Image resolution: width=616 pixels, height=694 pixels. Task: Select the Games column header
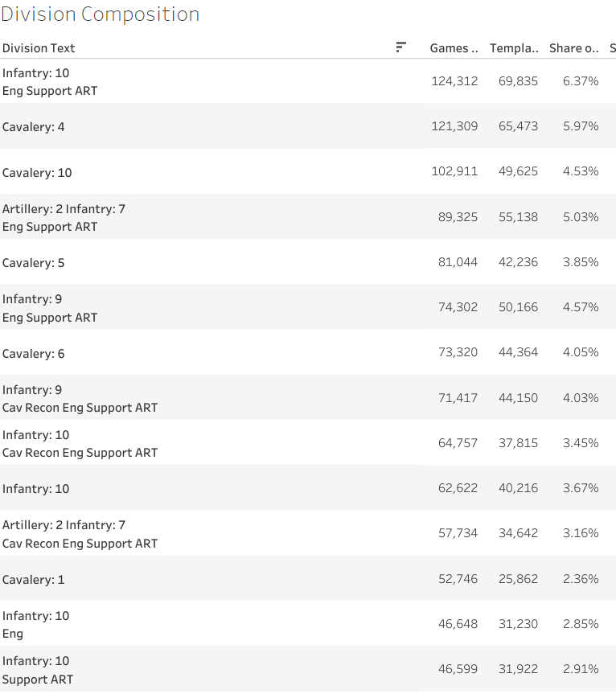click(454, 48)
